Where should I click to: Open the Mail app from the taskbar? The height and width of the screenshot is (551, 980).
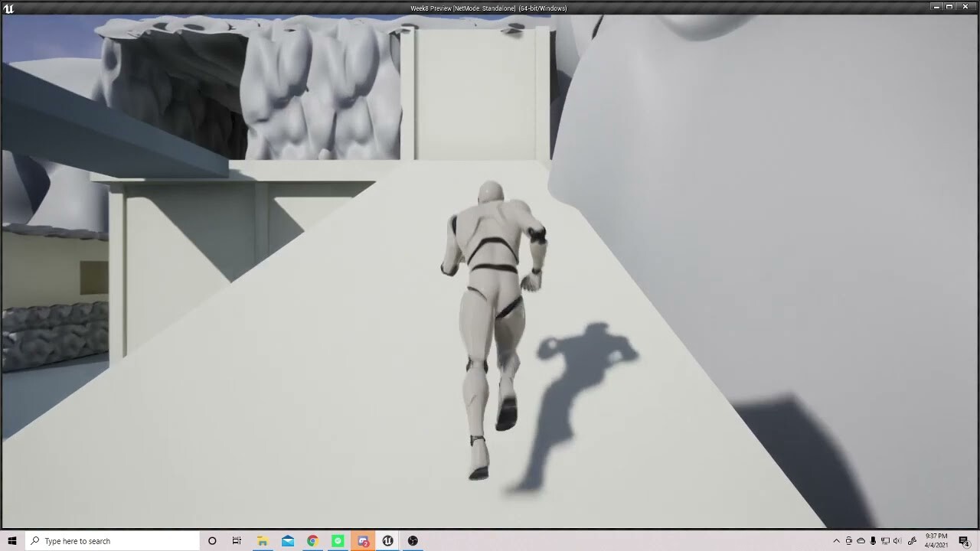click(x=287, y=541)
